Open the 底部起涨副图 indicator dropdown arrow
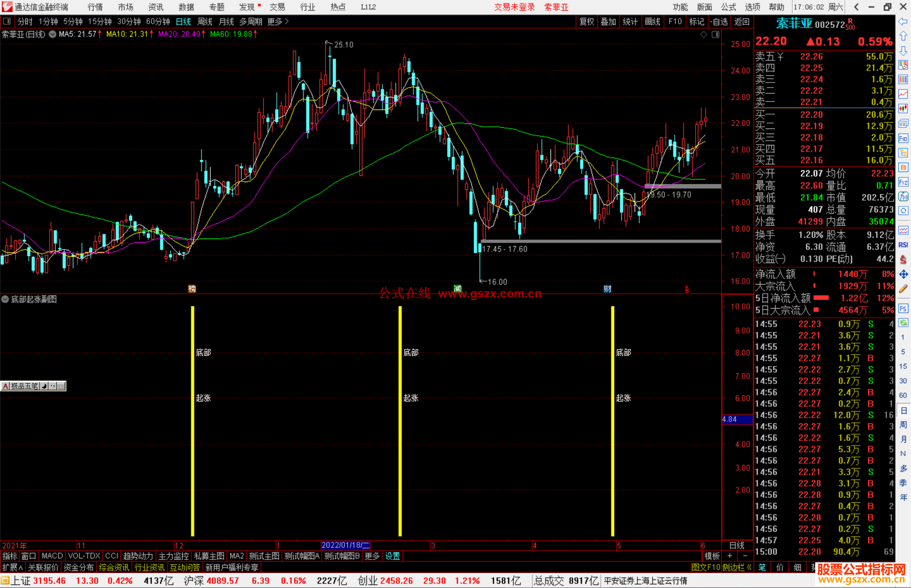 (5, 299)
